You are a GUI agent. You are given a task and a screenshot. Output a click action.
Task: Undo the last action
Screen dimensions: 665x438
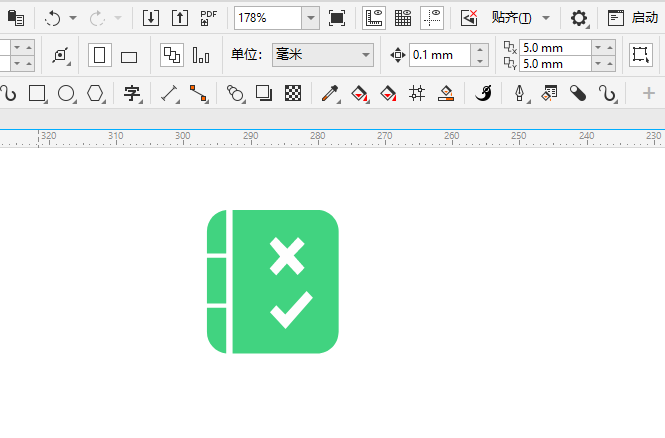(x=53, y=18)
